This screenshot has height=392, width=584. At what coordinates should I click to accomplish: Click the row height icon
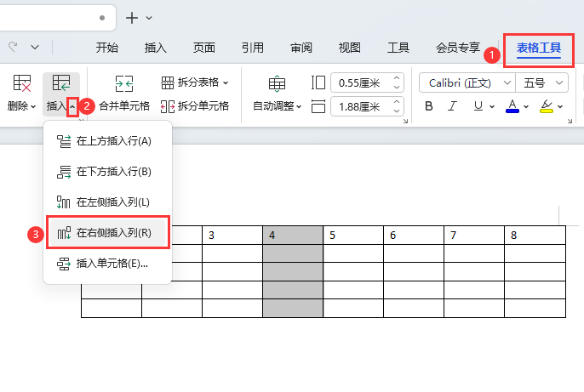click(x=318, y=82)
